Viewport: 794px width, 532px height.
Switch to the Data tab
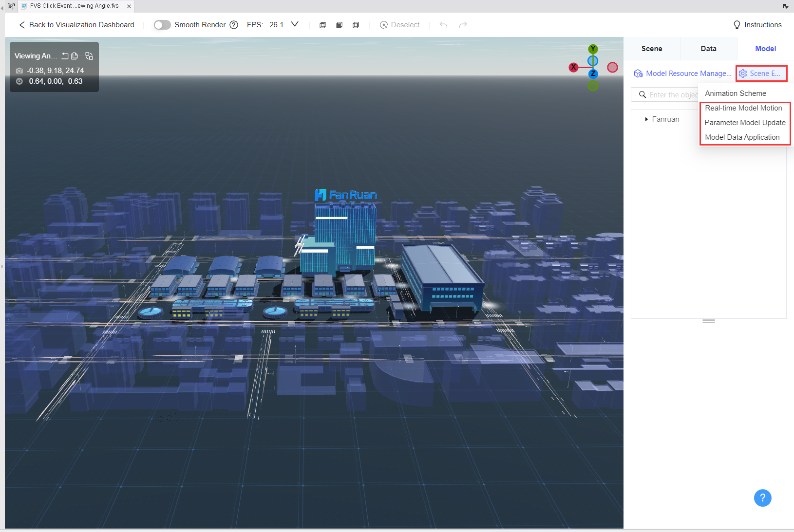[709, 49]
